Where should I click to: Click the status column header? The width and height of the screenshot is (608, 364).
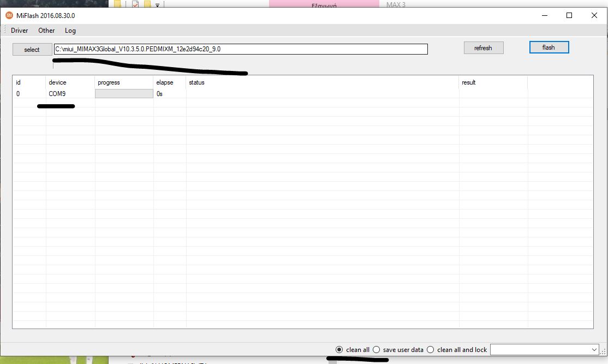coord(323,82)
